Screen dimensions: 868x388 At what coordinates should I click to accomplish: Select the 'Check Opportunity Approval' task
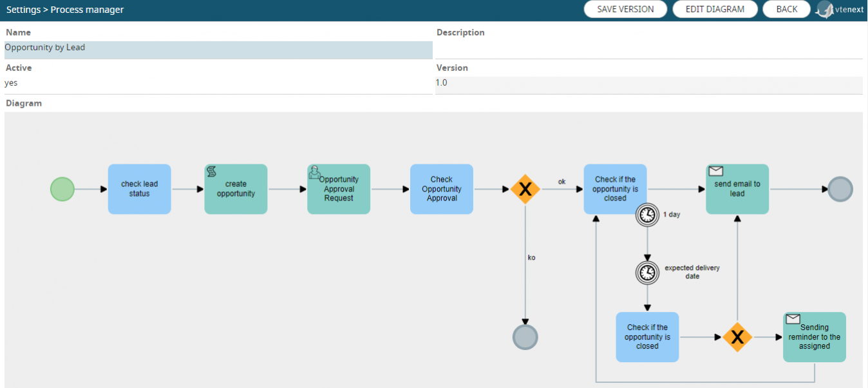(442, 189)
